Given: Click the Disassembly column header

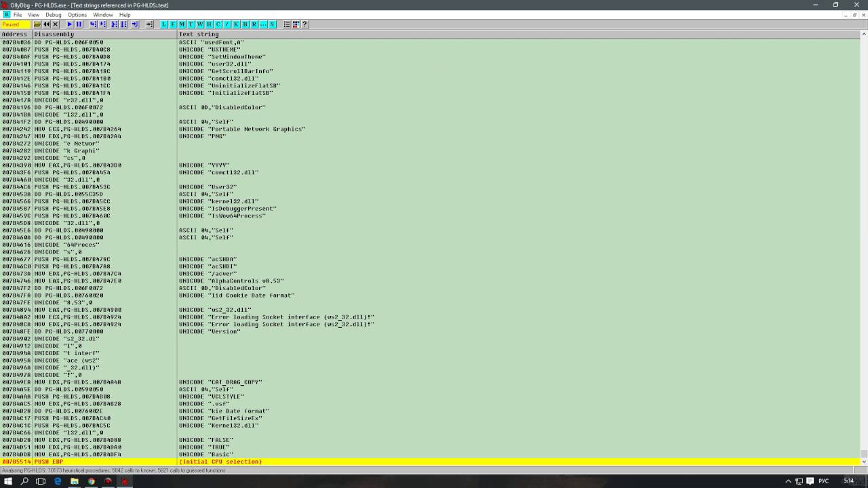Looking at the screenshot, I should pyautogui.click(x=105, y=34).
